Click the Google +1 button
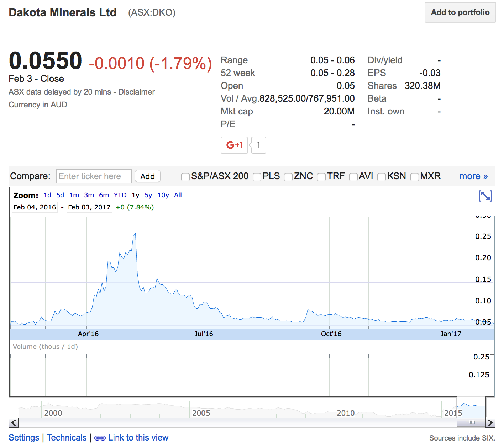Screen dimensions: 504x448 click(x=234, y=145)
